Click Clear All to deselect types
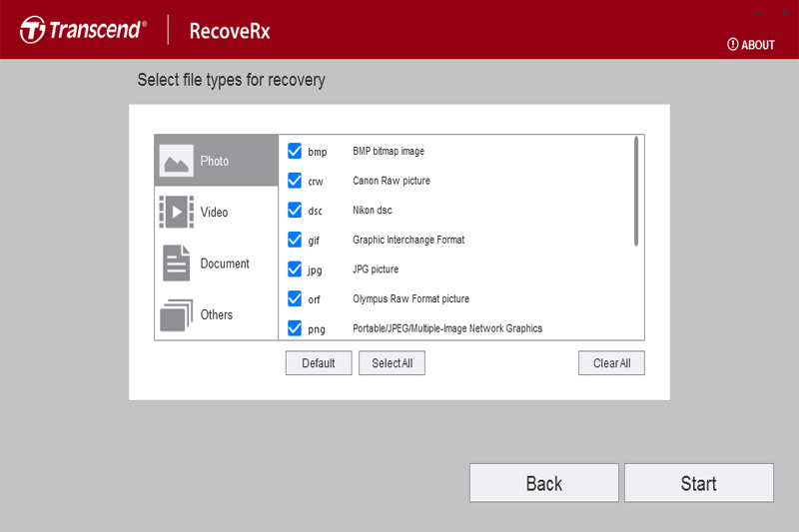 click(611, 363)
